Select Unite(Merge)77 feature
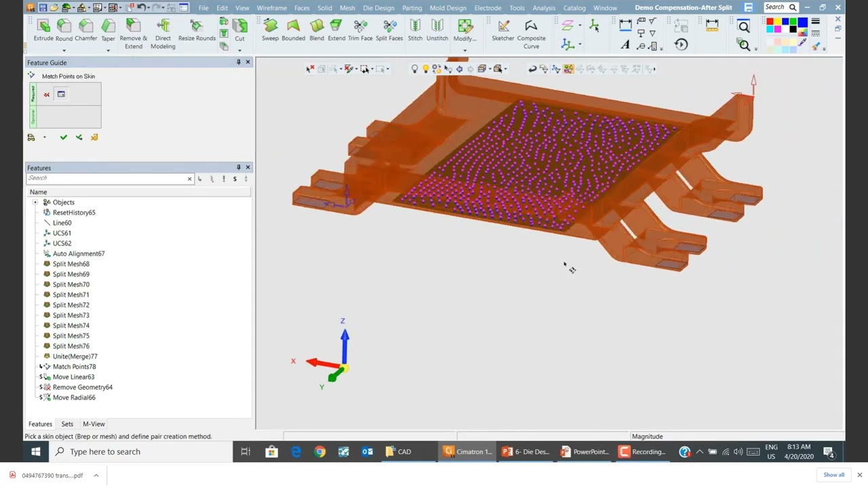The height and width of the screenshot is (488, 868). pos(75,357)
